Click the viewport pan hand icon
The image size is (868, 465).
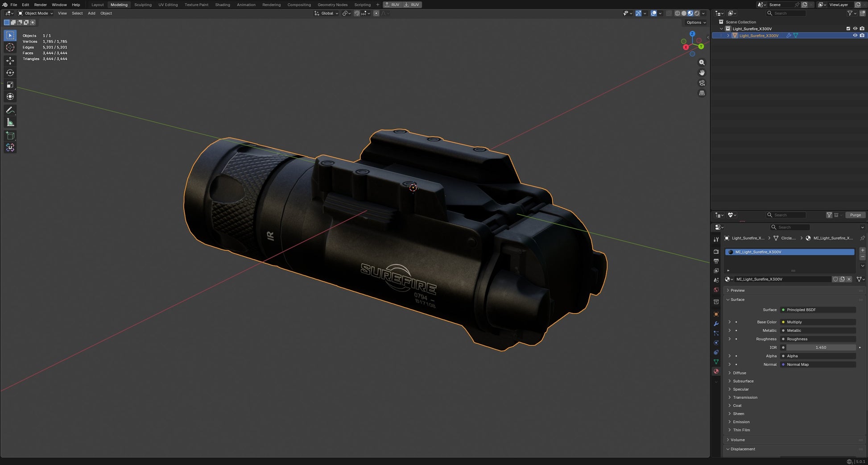[x=702, y=73]
